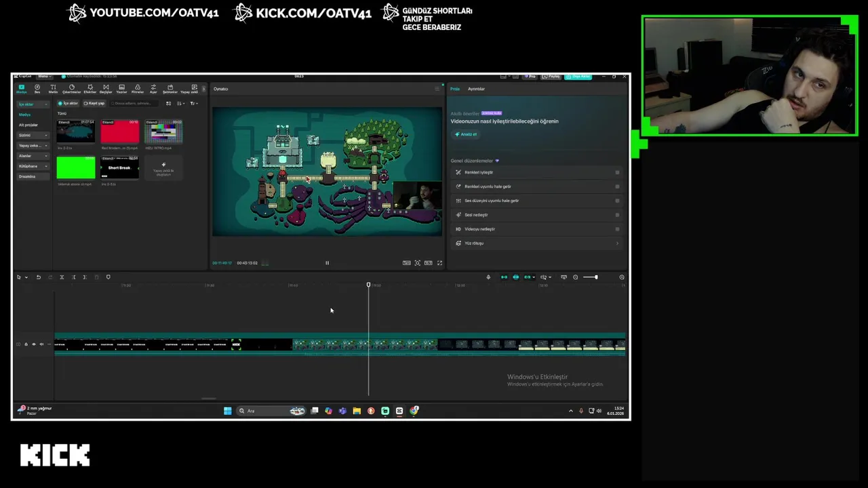Open the Ayar adjustment icon

tap(153, 88)
